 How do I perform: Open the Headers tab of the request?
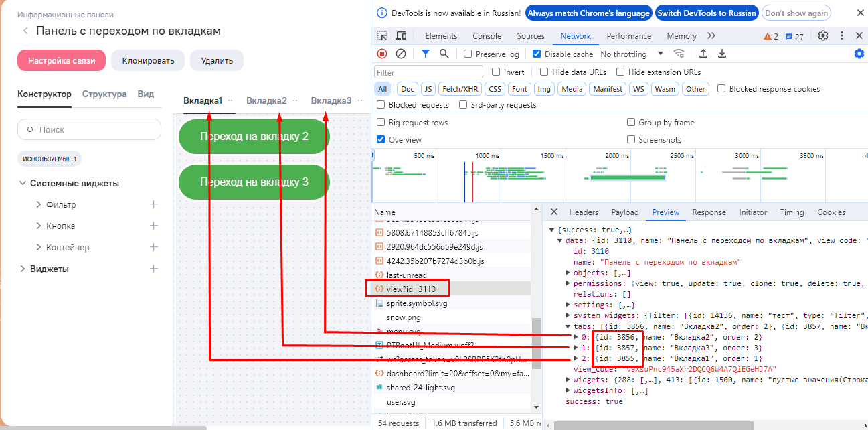point(583,212)
